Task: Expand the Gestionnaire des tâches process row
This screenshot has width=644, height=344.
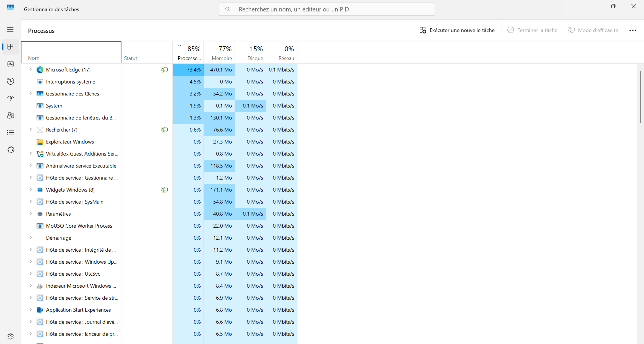Action: [30, 94]
